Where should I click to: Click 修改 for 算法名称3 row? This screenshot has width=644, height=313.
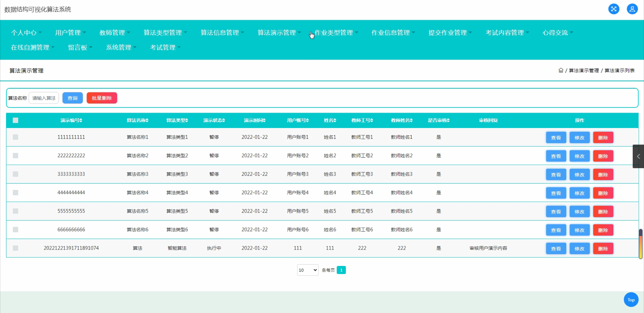click(x=579, y=175)
